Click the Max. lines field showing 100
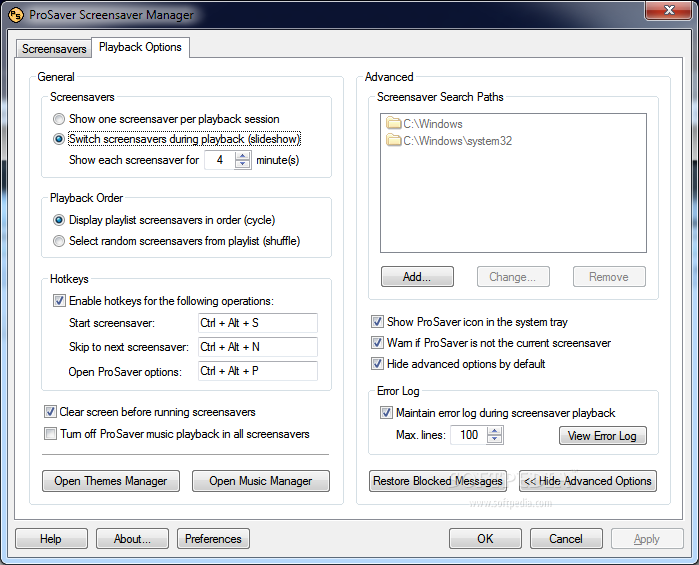This screenshot has height=565, width=699. 469,435
